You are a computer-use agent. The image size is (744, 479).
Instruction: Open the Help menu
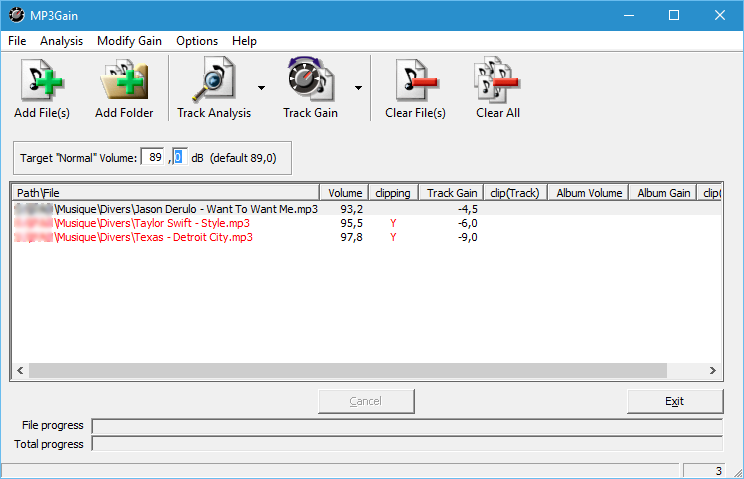pos(244,41)
